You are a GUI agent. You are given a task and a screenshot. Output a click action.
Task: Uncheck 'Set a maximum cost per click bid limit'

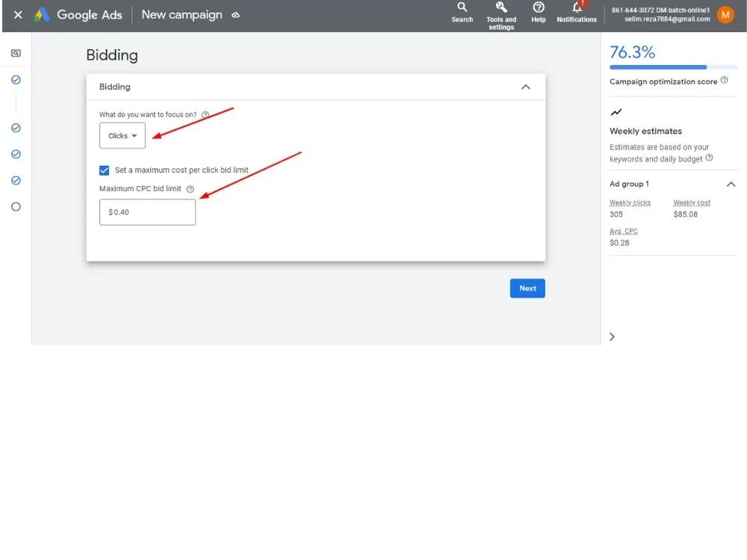(x=104, y=170)
